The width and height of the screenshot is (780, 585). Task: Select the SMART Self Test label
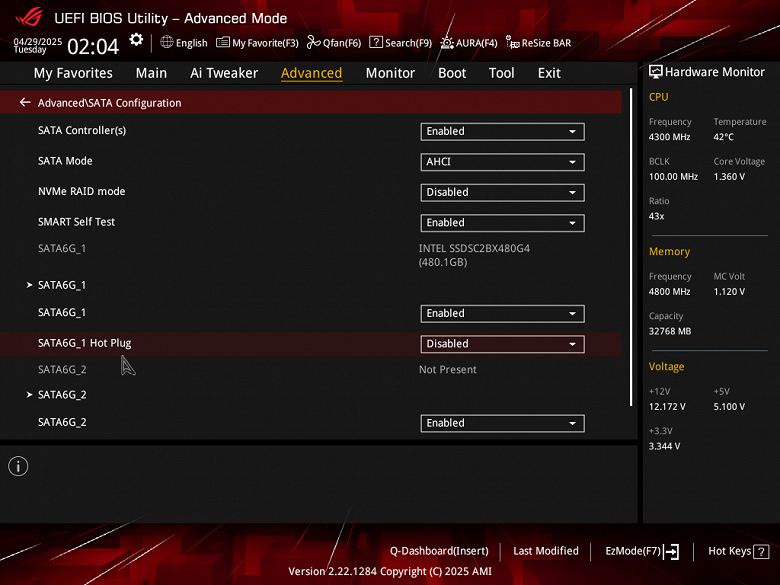pyautogui.click(x=76, y=222)
